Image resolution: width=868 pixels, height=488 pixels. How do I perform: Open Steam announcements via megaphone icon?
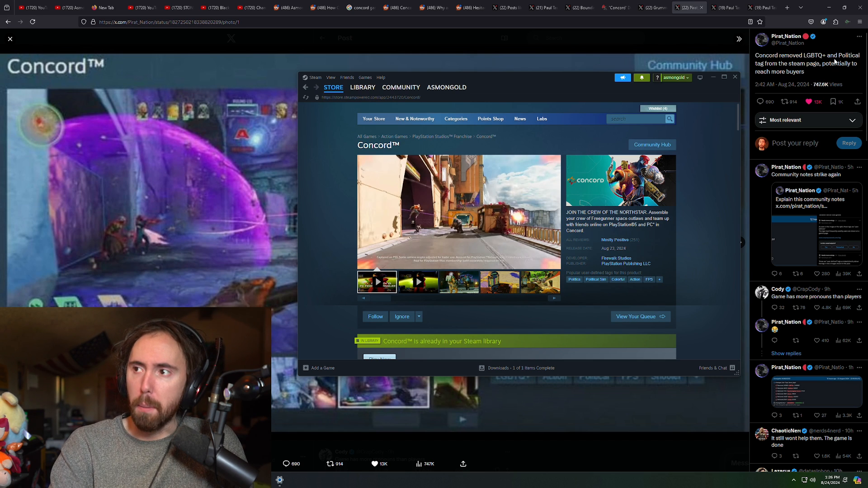click(x=623, y=77)
